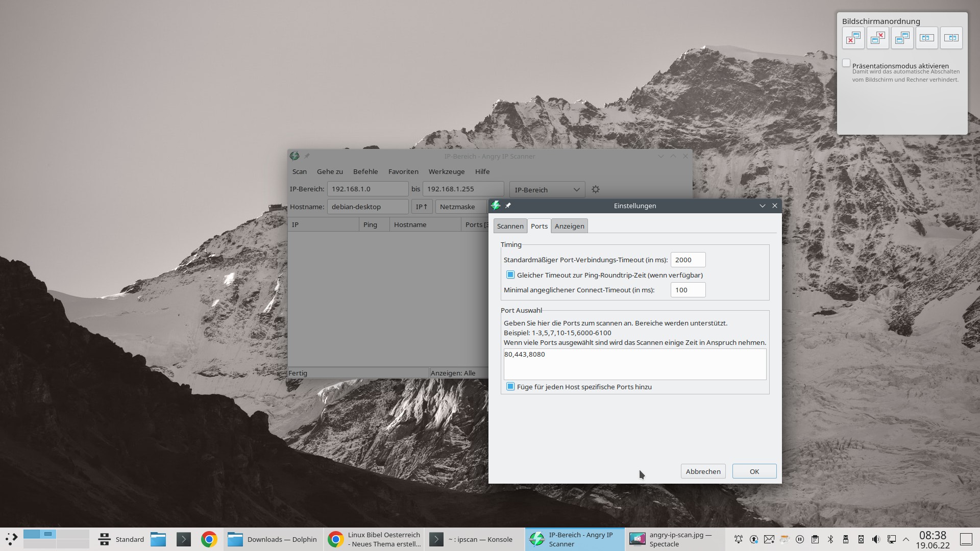Choose the 'laptop screen only' layout icon
The width and height of the screenshot is (980, 551).
tap(878, 38)
